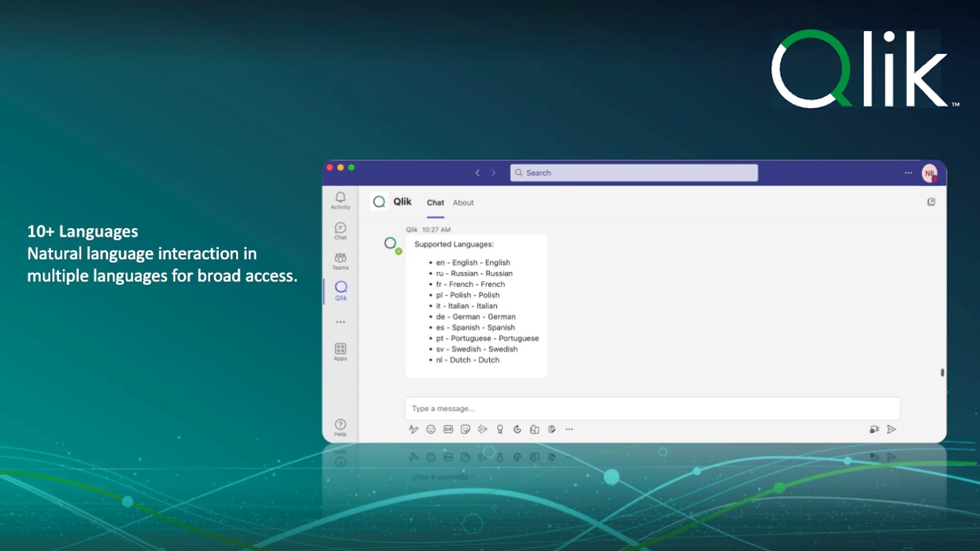Open the GIF picker
The height and width of the screenshot is (551, 980).
pyautogui.click(x=448, y=430)
